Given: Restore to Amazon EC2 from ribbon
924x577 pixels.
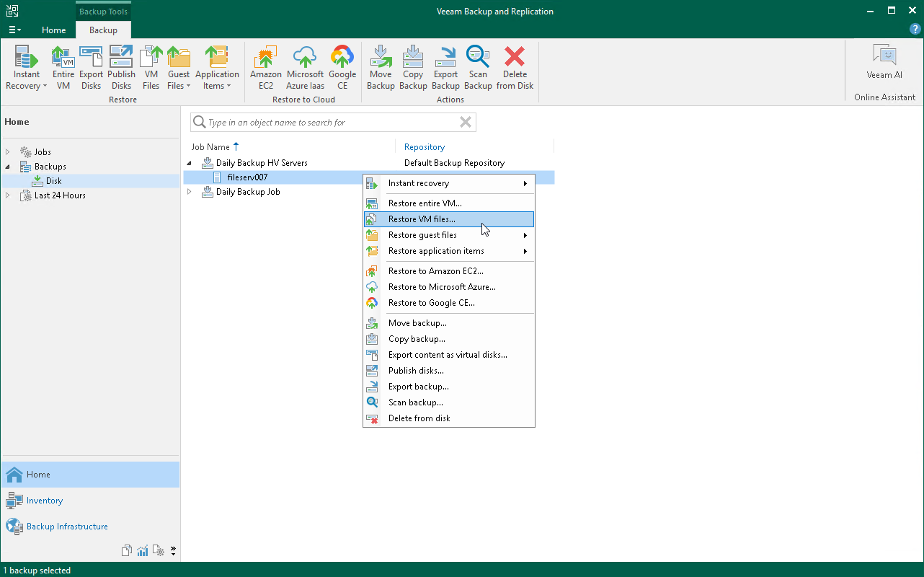Looking at the screenshot, I should pyautogui.click(x=266, y=68).
